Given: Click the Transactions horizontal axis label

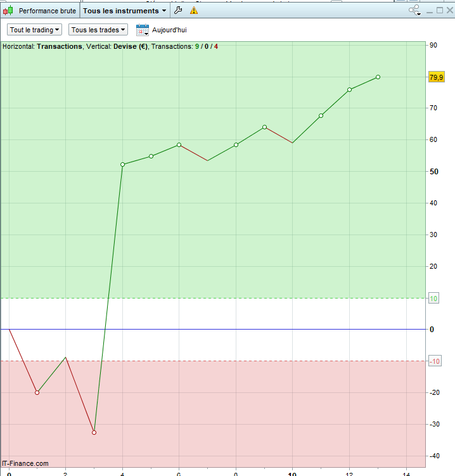Looking at the screenshot, I should pos(60,46).
